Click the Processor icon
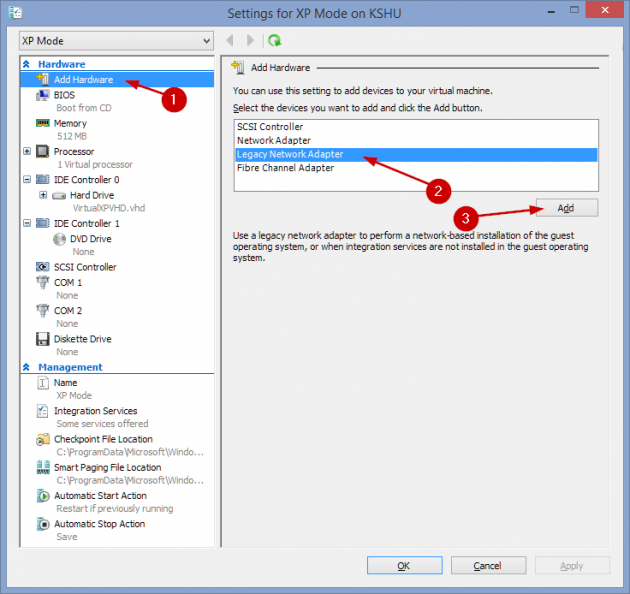The width and height of the screenshot is (630, 594). click(x=43, y=152)
